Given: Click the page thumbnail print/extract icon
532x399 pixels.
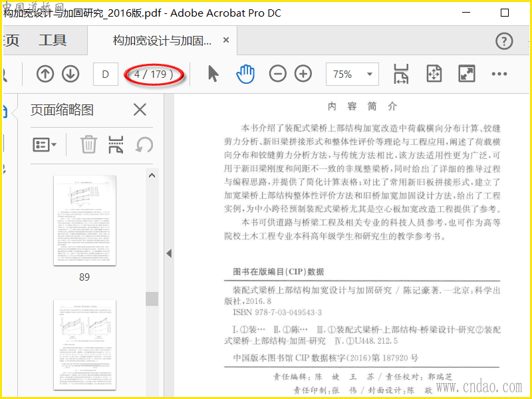Looking at the screenshot, I should coord(116,145).
